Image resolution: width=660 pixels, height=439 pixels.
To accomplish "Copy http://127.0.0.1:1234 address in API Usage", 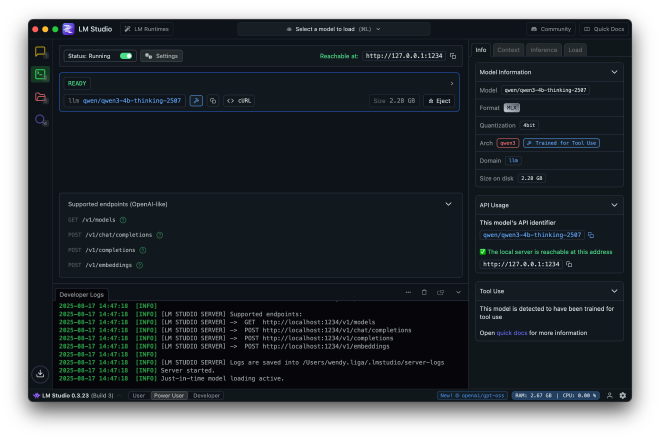I will tap(569, 264).
